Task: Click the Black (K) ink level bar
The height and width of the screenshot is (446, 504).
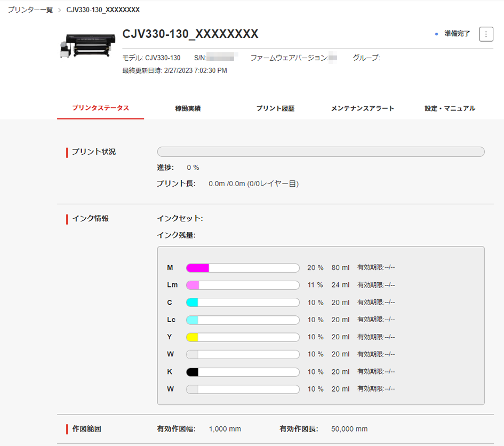Action: pos(243,372)
